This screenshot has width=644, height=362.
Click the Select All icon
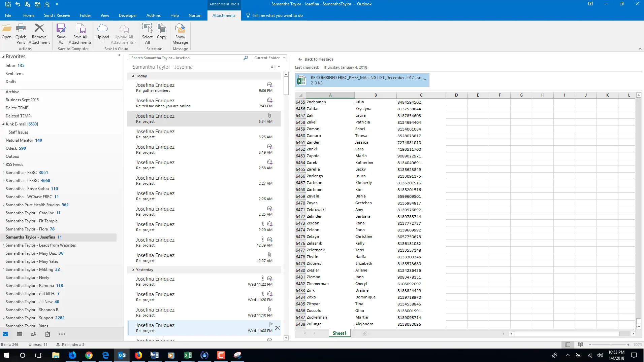pos(147,33)
